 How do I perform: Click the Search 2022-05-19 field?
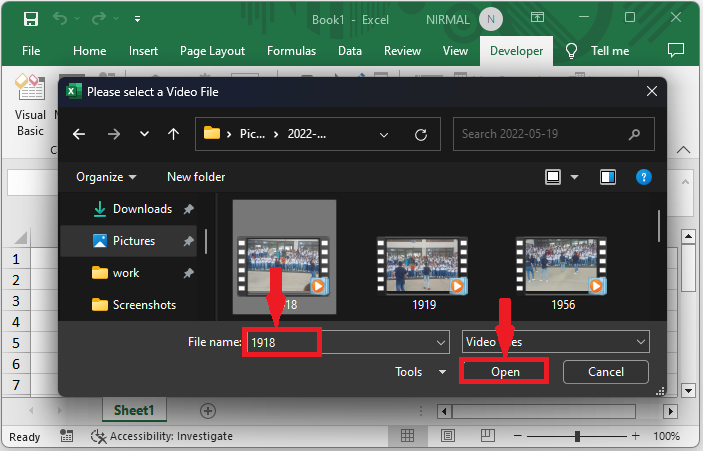click(554, 134)
